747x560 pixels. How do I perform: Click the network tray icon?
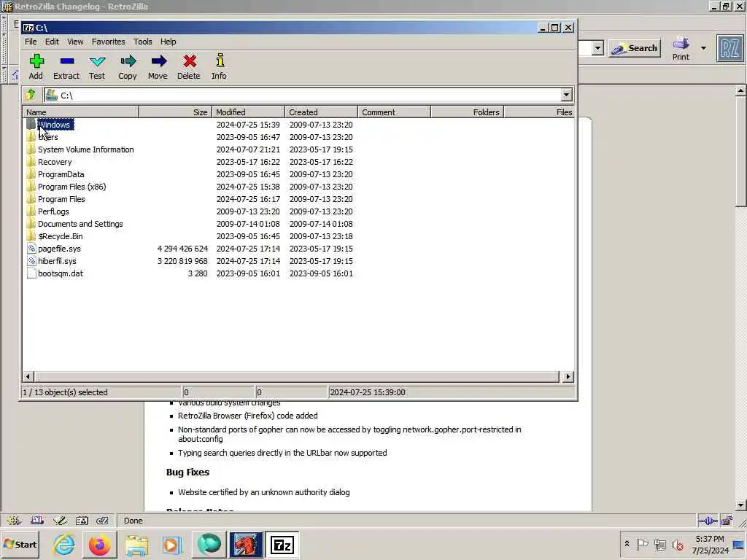[659, 544]
